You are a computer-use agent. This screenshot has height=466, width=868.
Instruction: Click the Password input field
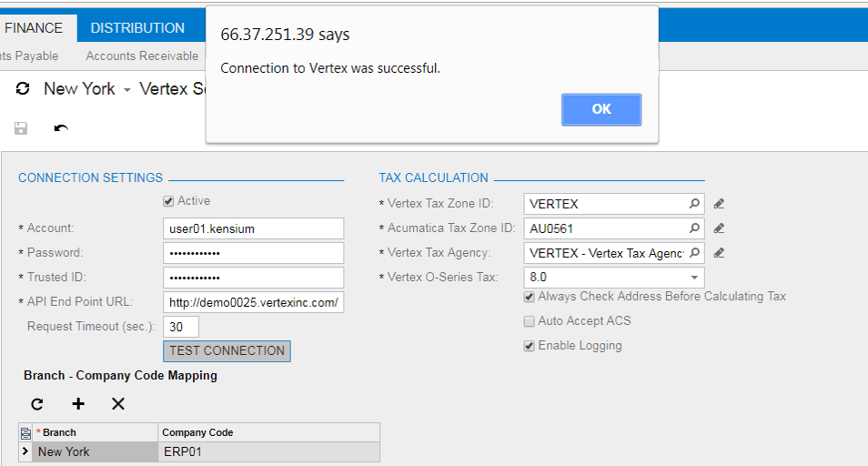coord(254,253)
